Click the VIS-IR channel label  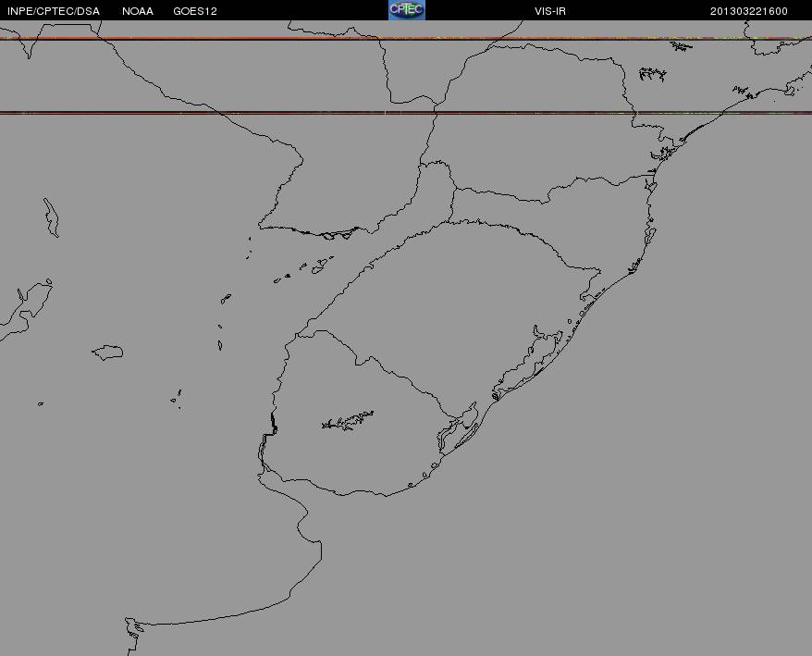pos(550,11)
